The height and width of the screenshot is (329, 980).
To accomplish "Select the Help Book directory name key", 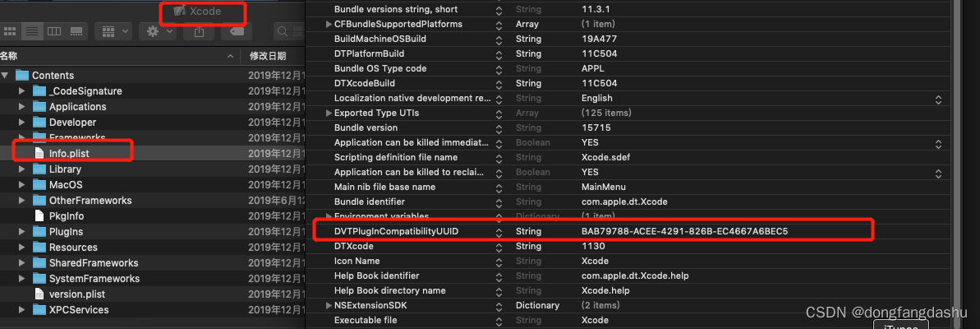I will (390, 290).
